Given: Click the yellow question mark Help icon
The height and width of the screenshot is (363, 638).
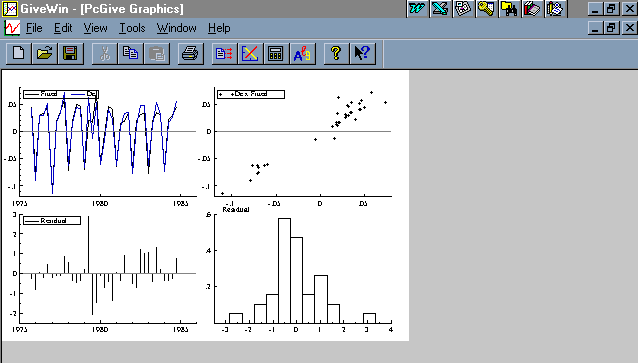Looking at the screenshot, I should tap(336, 53).
